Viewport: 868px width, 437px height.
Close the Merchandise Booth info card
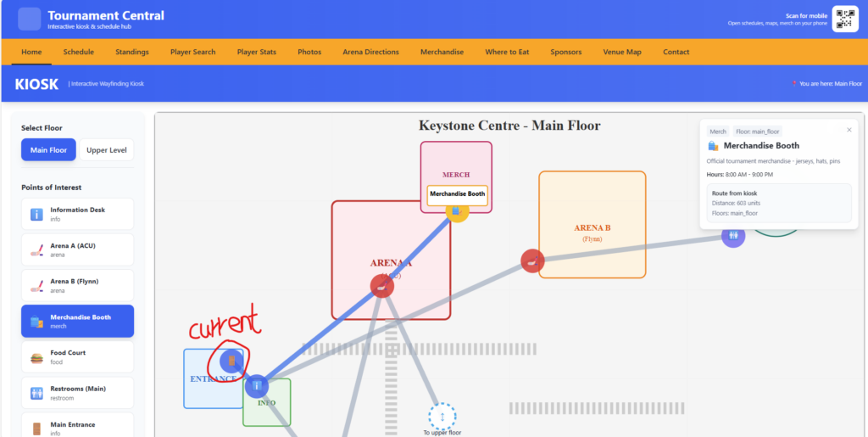[849, 130]
